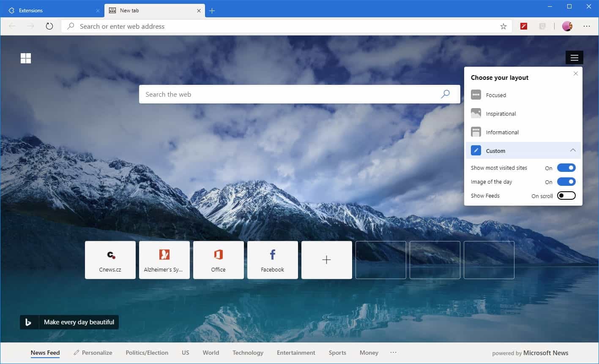
Task: Click the search magnifier in web search box
Action: [445, 94]
